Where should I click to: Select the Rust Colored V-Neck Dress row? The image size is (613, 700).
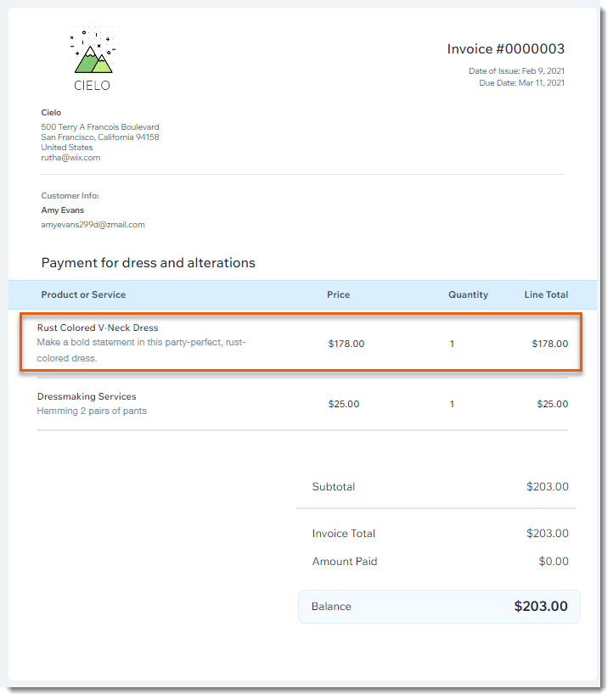click(301, 343)
